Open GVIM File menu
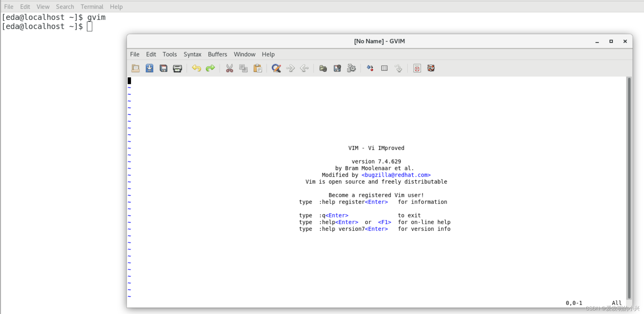The height and width of the screenshot is (314, 644). tap(135, 54)
